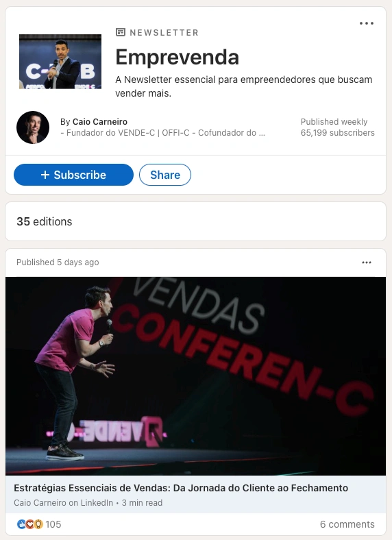Click the plus icon on Subscribe button

45,175
